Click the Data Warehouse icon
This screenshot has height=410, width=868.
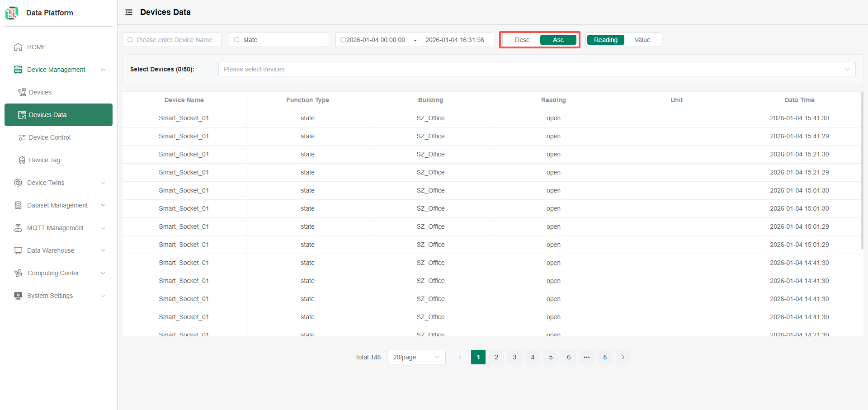click(18, 250)
